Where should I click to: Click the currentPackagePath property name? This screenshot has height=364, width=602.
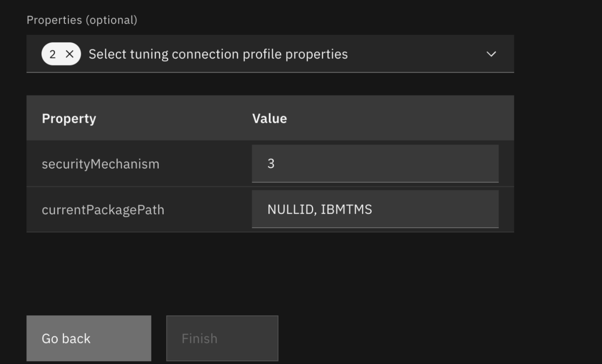(x=103, y=210)
